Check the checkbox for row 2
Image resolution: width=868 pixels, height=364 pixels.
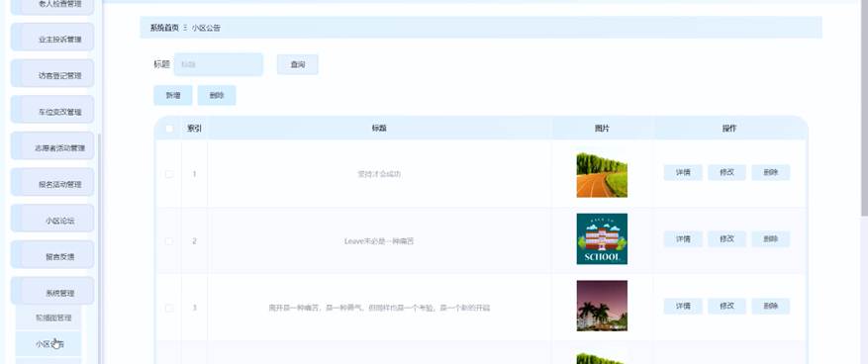(169, 241)
